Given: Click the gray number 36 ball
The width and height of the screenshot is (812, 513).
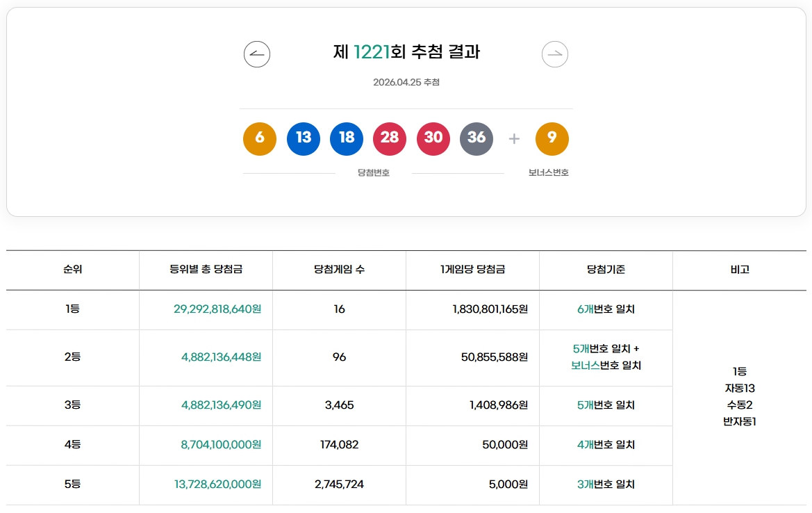Looking at the screenshot, I should click(x=477, y=138).
